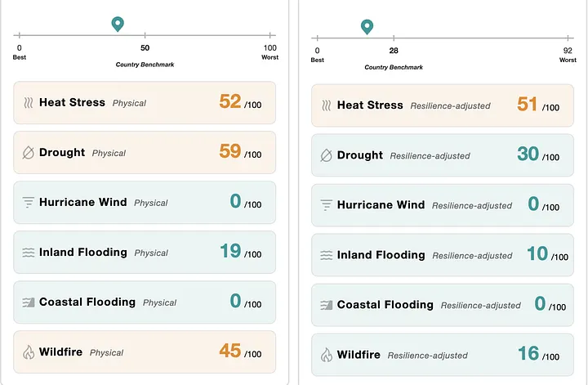Click the Wildfire flame icon in Physical panel
This screenshot has height=385, width=588.
28,352
